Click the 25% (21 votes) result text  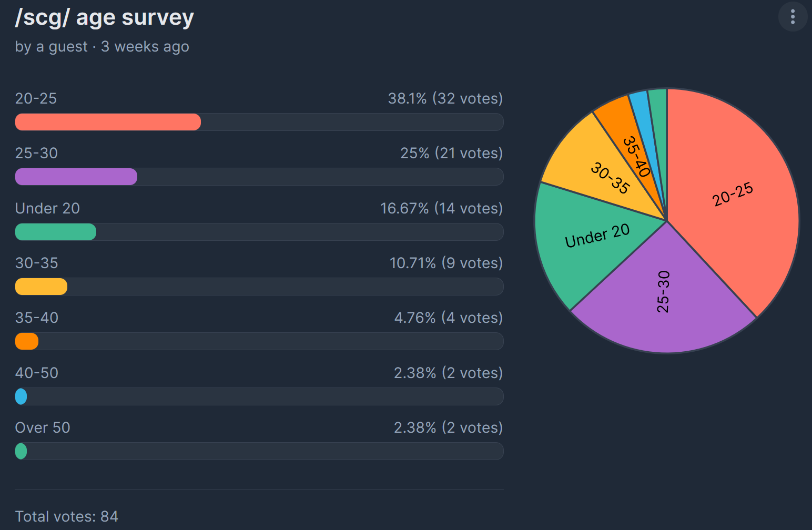[452, 153]
